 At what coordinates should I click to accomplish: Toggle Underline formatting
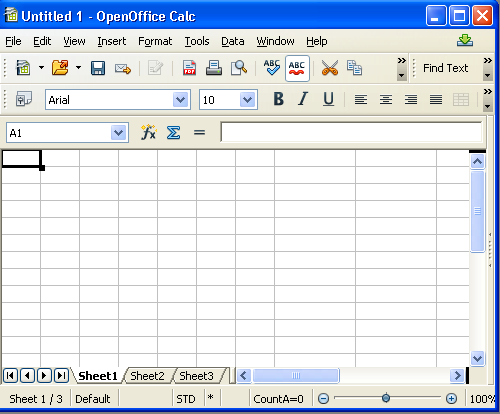click(328, 99)
